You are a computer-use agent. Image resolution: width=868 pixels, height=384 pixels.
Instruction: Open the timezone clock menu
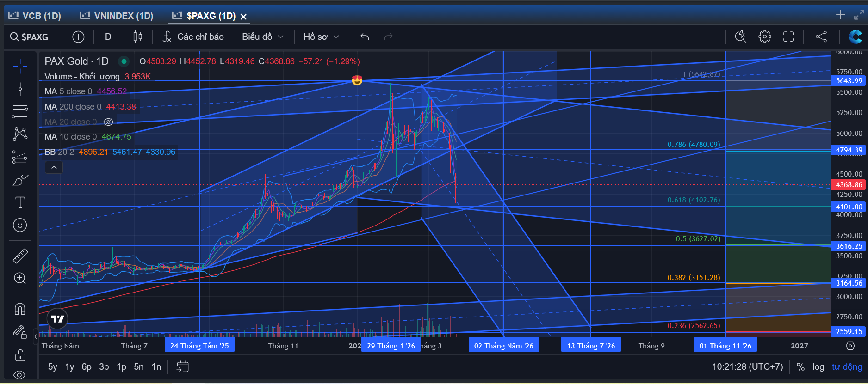click(x=748, y=367)
